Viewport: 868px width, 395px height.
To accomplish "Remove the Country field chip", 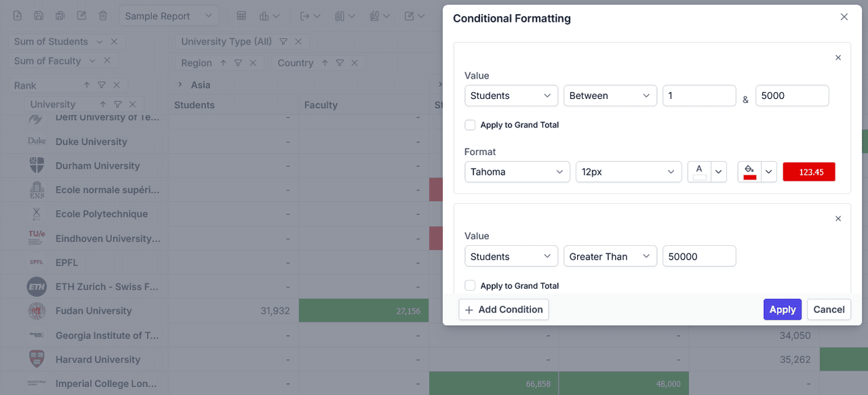I will tap(355, 63).
